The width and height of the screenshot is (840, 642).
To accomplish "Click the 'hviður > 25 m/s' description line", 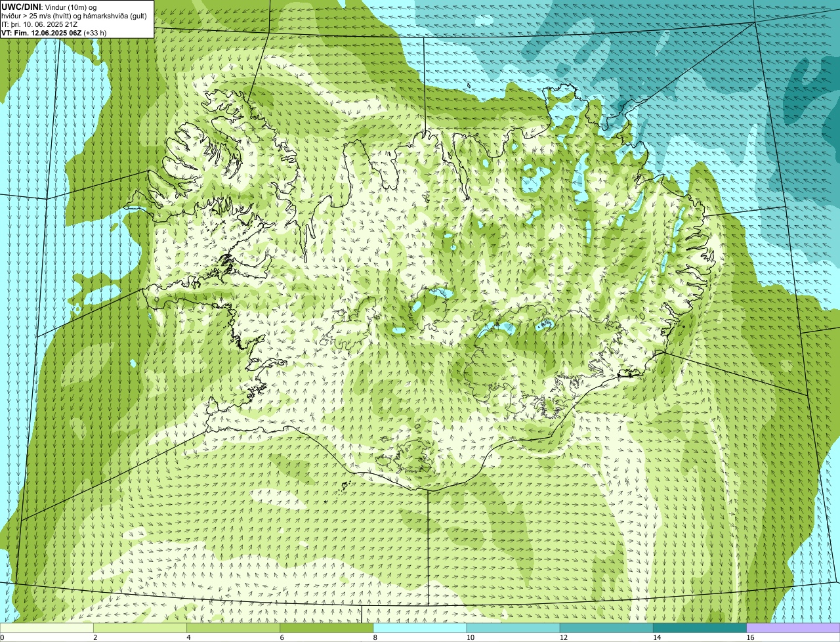I will 74,16.
